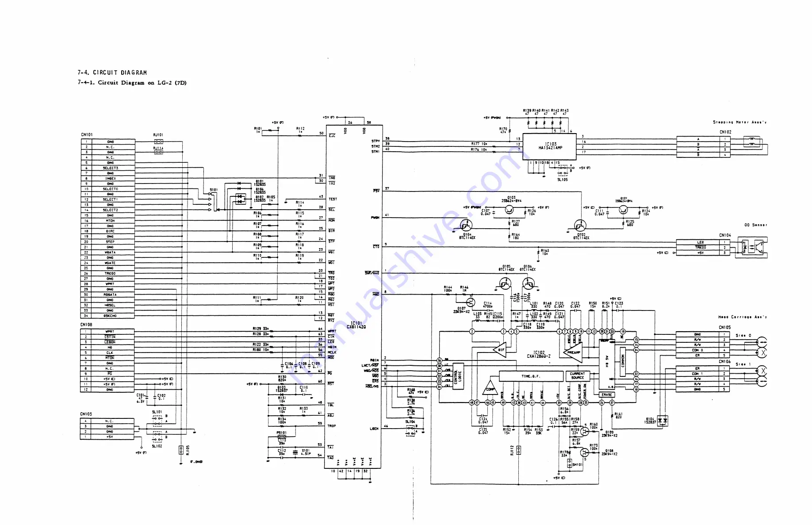Click the CN105 connector label
The width and height of the screenshot is (812, 525).
(x=725, y=328)
